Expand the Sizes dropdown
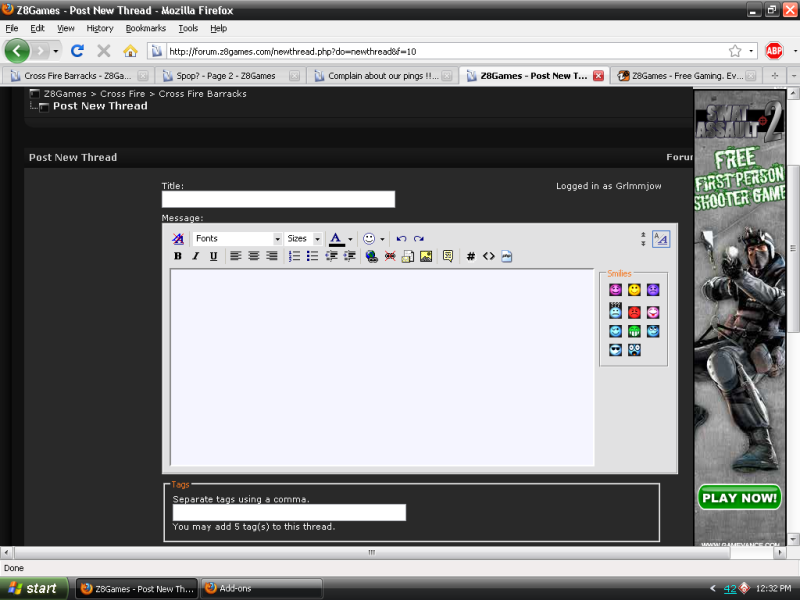The height and width of the screenshot is (600, 800). click(x=303, y=239)
